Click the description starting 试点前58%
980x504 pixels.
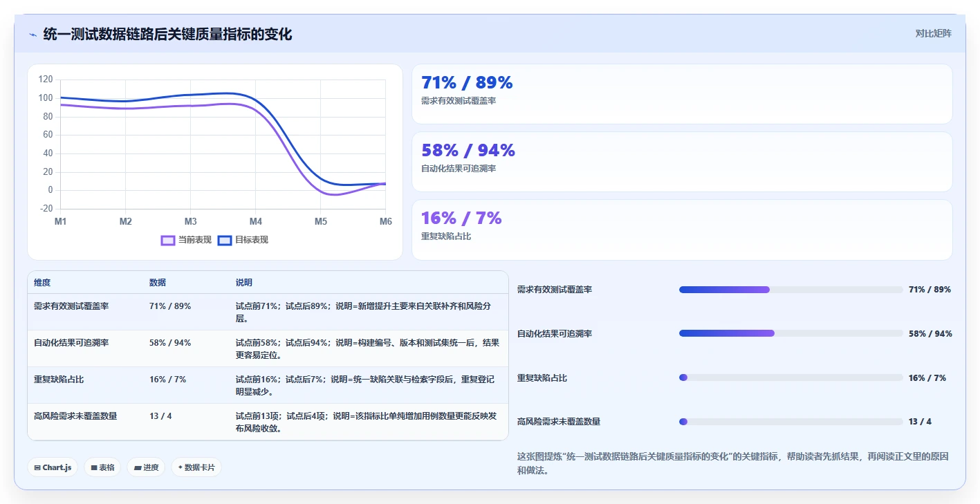click(367, 348)
